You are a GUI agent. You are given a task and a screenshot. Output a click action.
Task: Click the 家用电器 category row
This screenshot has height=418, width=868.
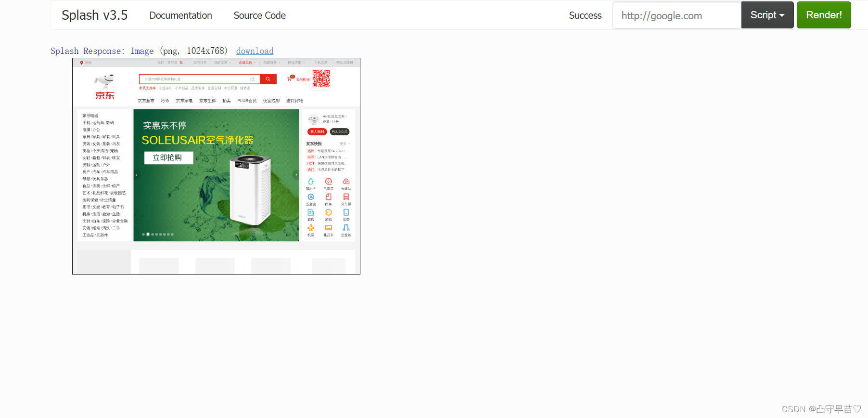point(90,116)
